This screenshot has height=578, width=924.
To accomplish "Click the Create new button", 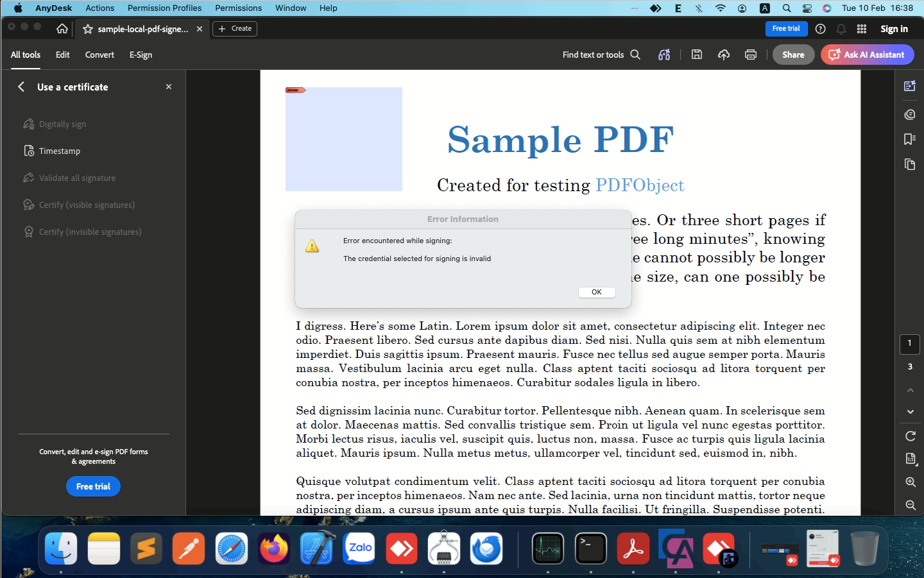I will click(x=235, y=29).
